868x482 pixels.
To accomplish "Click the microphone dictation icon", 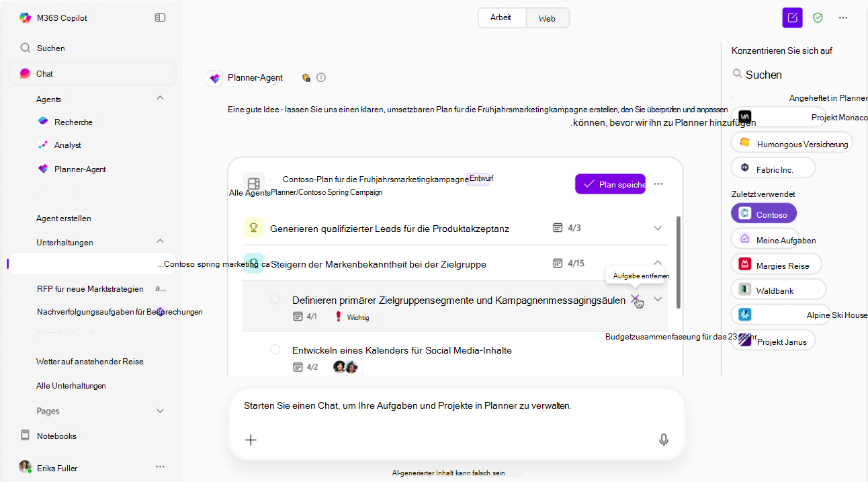I will tap(664, 440).
